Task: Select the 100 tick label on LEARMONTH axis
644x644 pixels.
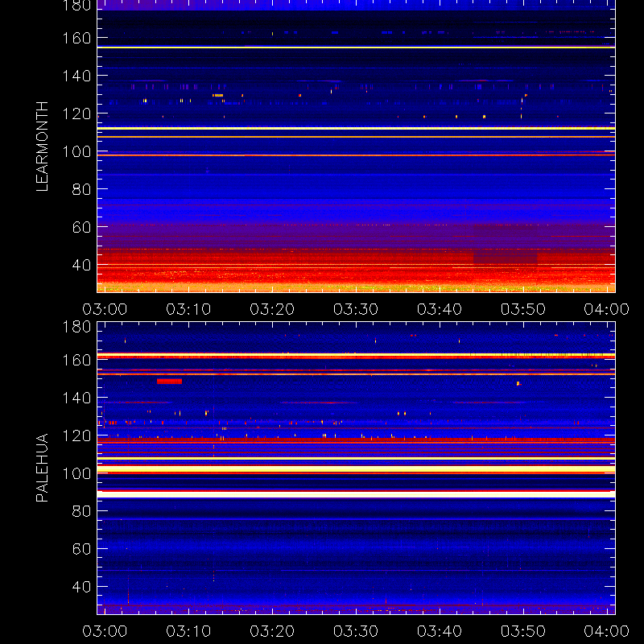Action: click(76, 152)
